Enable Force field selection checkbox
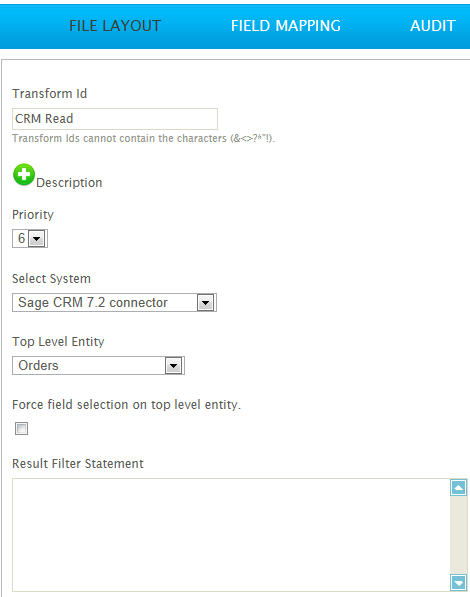 pyautogui.click(x=21, y=428)
